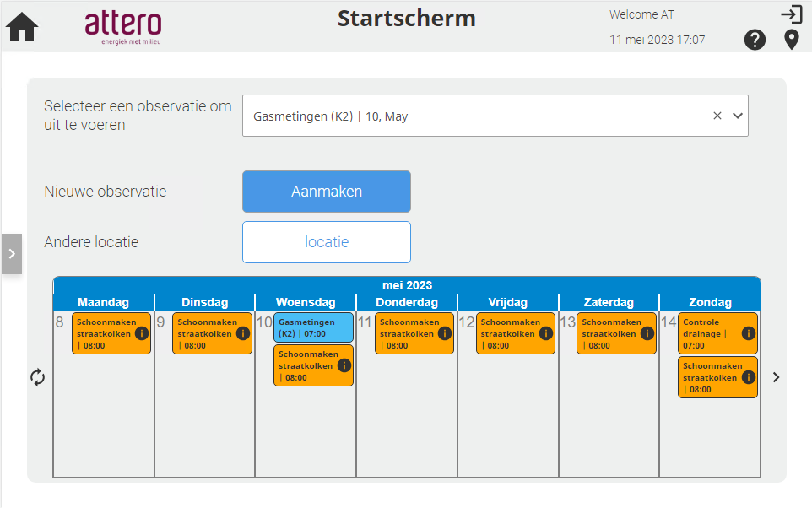The image size is (812, 508).
Task: Go to next week in calendar
Action: point(776,377)
